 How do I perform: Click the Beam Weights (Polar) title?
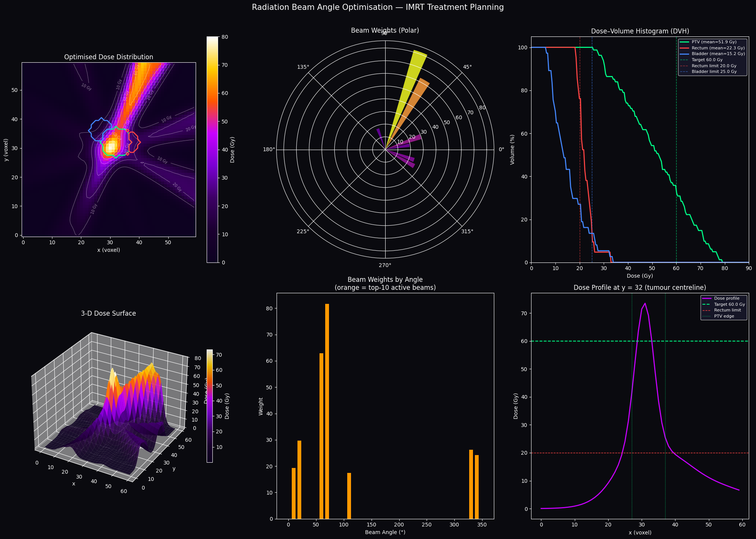point(385,30)
